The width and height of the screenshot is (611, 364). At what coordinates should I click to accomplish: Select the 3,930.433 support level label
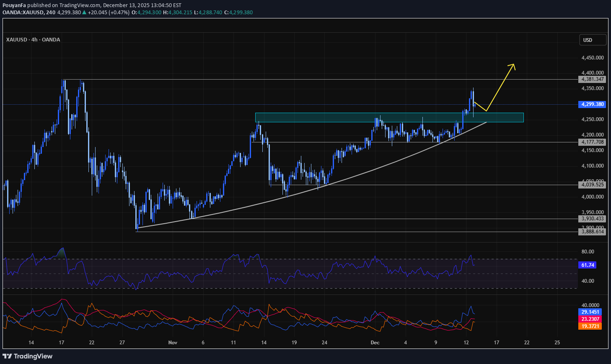593,219
